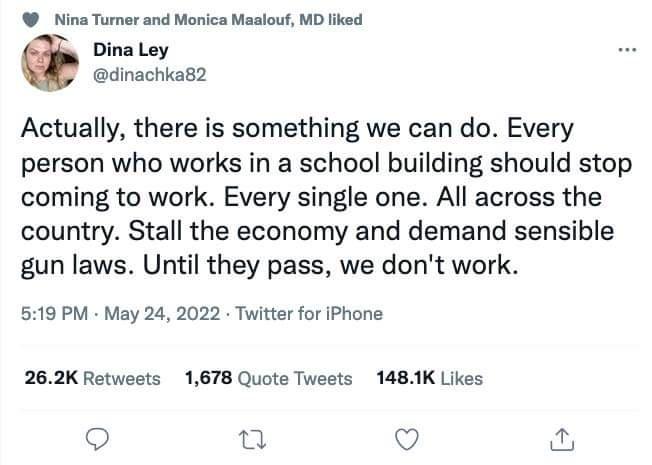Screen dimensions: 652x465
Task: View the 26.2K Retweets list
Action: pos(91,378)
